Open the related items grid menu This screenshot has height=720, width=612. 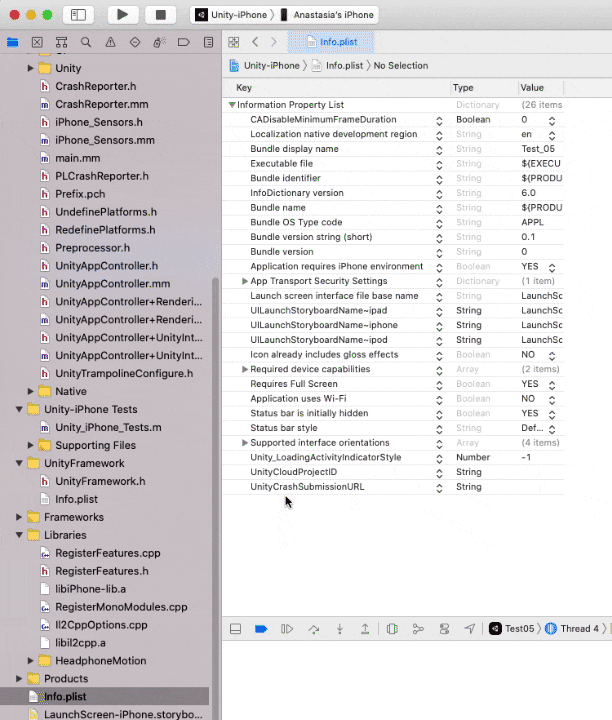tap(234, 42)
